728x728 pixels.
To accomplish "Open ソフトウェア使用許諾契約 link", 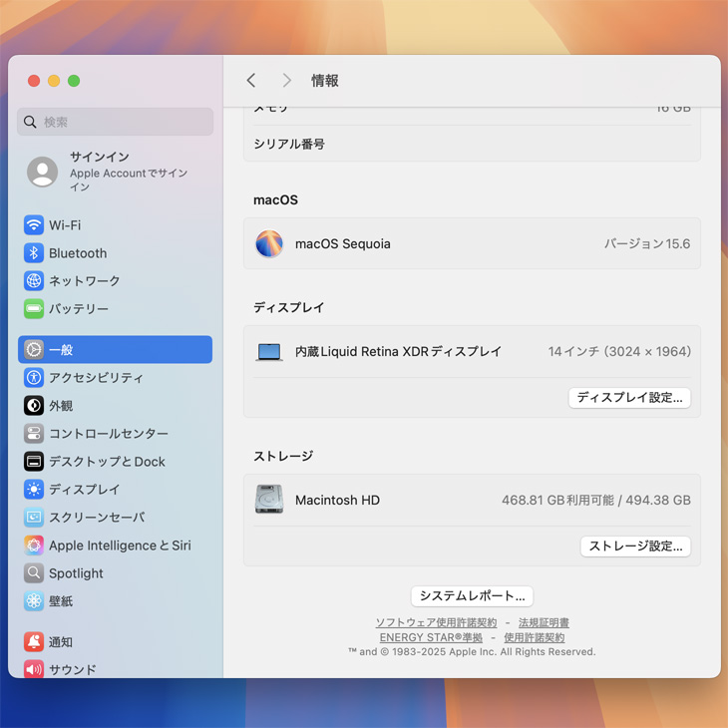I will point(436,623).
